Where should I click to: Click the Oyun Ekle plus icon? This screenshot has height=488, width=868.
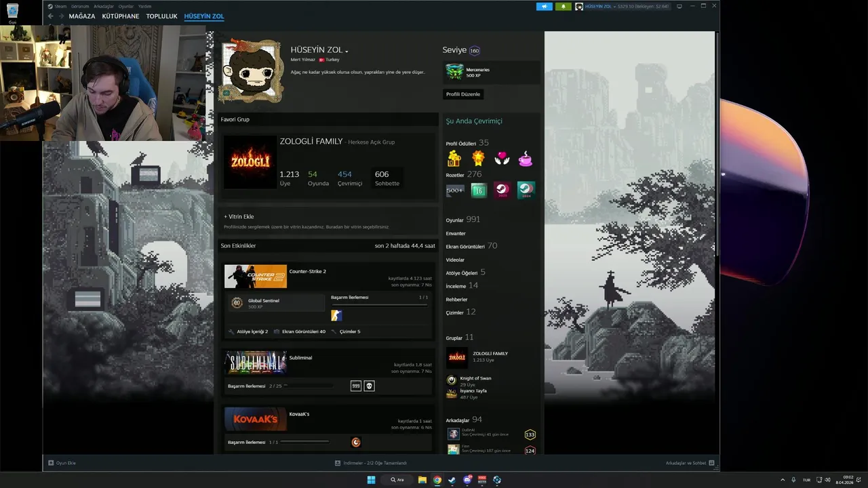(51, 463)
